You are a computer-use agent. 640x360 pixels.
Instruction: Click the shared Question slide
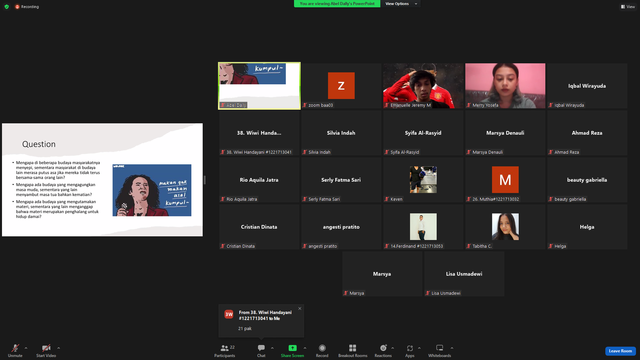(102, 180)
